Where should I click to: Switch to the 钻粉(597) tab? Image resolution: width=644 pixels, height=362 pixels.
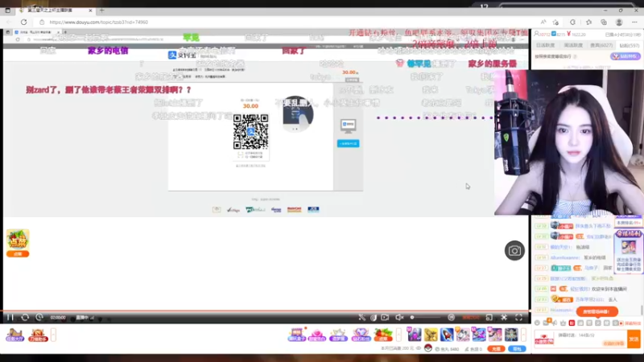point(630,45)
